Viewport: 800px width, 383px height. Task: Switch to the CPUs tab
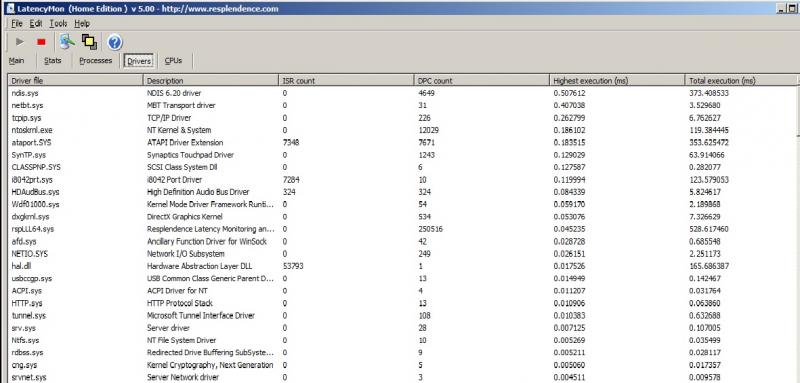173,60
